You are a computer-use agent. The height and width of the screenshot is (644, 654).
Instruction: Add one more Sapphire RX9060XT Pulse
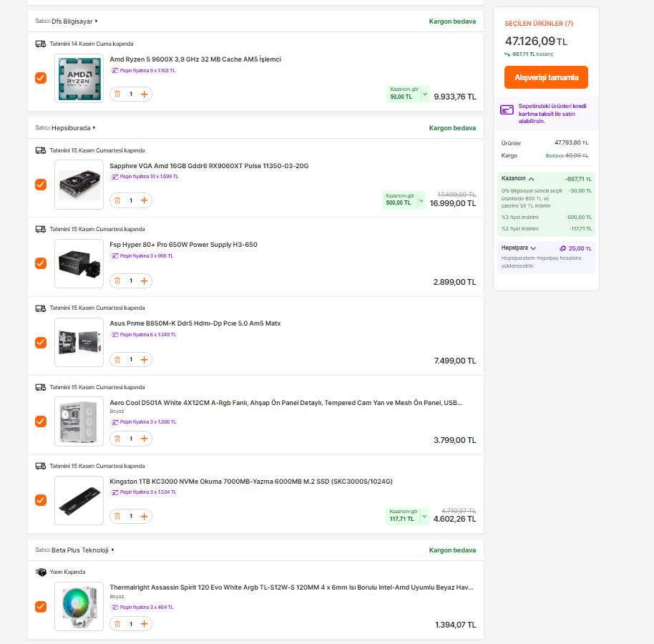145,200
